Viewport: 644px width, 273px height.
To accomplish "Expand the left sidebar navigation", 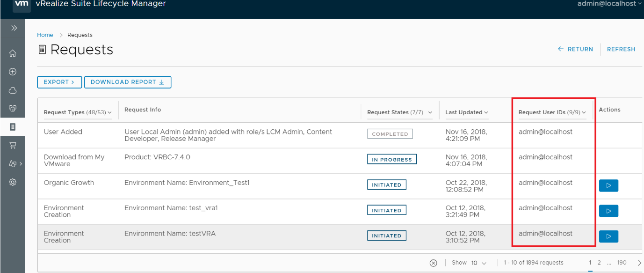I will point(14,28).
